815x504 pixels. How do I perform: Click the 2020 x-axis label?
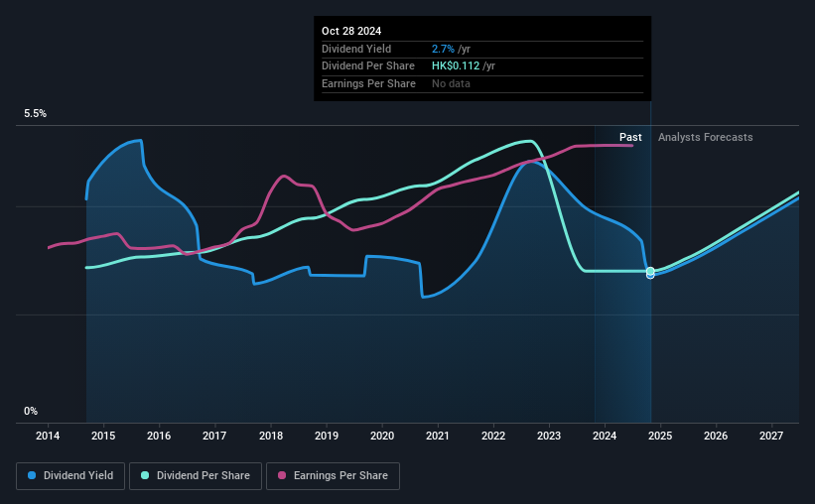[x=382, y=436]
